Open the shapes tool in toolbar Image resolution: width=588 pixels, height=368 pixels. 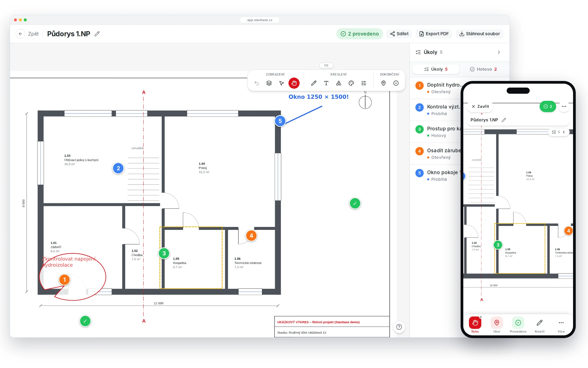339,83
